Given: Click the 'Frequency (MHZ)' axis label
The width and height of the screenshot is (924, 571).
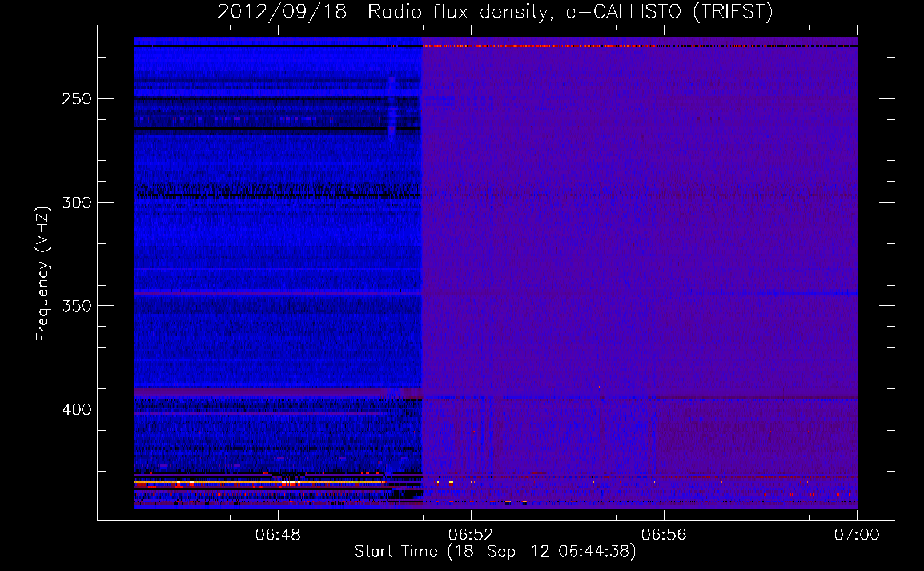Looking at the screenshot, I should point(43,274).
